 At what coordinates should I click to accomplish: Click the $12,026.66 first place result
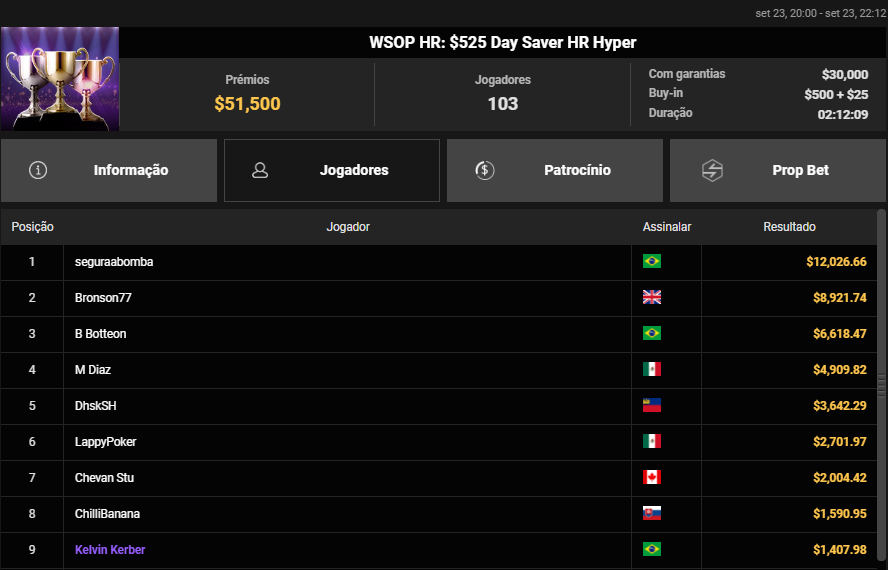coord(836,262)
